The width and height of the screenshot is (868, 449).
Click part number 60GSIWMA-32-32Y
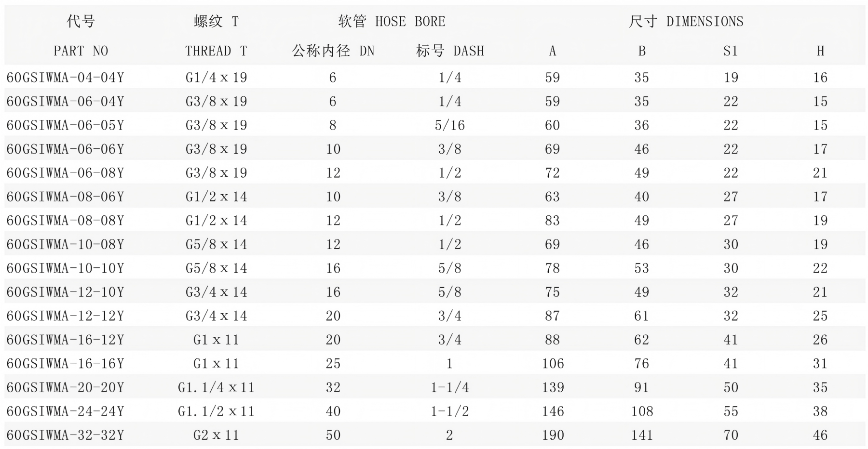[65, 435]
